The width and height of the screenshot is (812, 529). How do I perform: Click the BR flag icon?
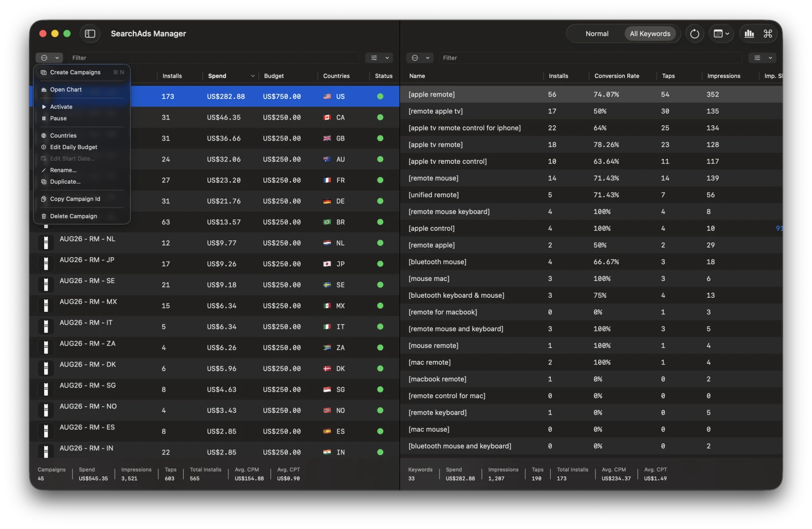pos(327,222)
